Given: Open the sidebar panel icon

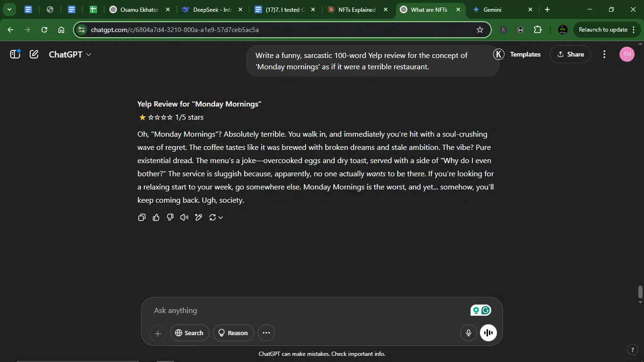Looking at the screenshot, I should tap(15, 54).
